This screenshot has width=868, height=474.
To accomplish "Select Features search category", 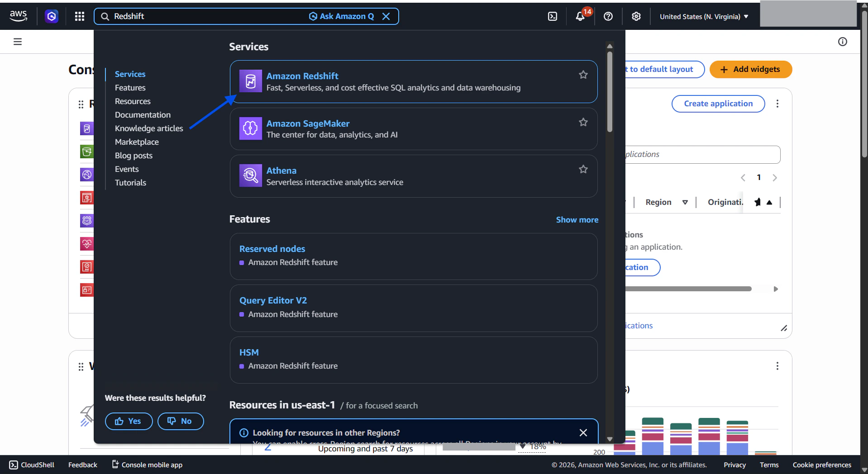I will (x=130, y=88).
